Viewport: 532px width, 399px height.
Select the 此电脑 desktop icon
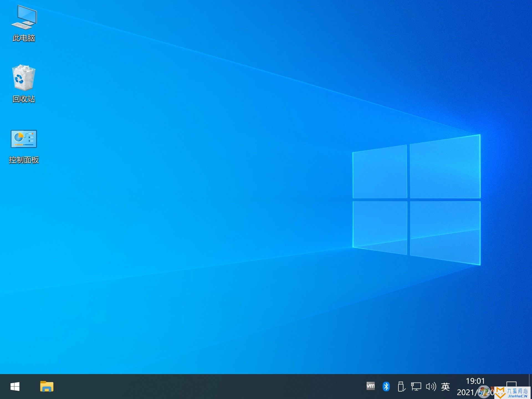24,24
